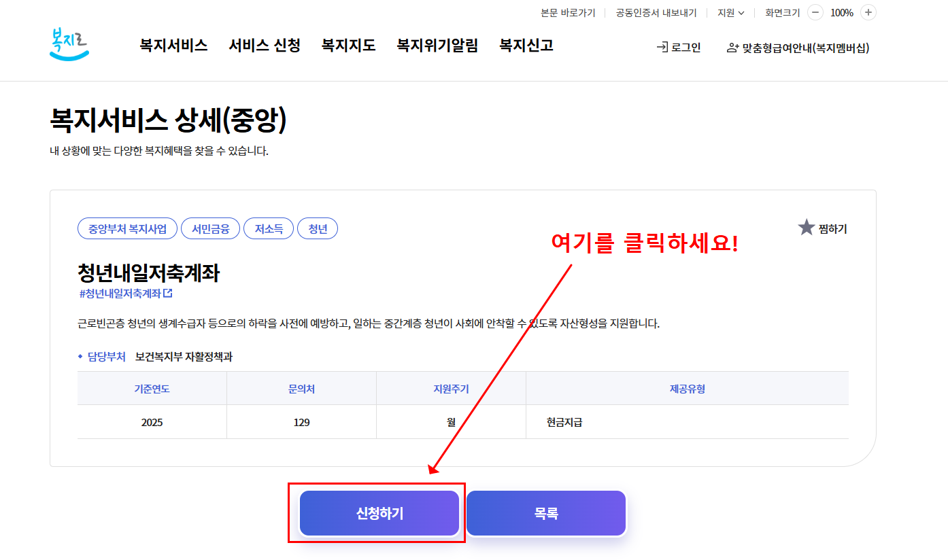Click the 담당부처 bullet marker icon
The image size is (948, 560).
(81, 356)
